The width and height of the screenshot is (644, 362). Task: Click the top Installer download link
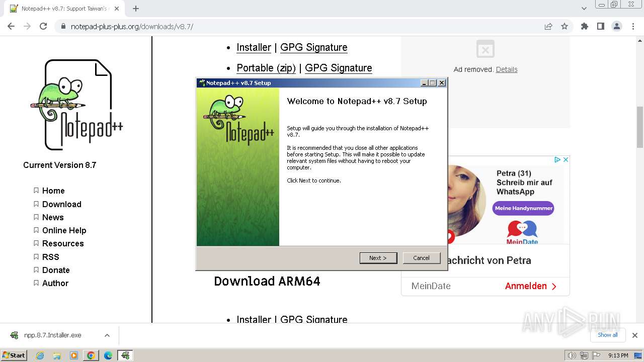254,47
